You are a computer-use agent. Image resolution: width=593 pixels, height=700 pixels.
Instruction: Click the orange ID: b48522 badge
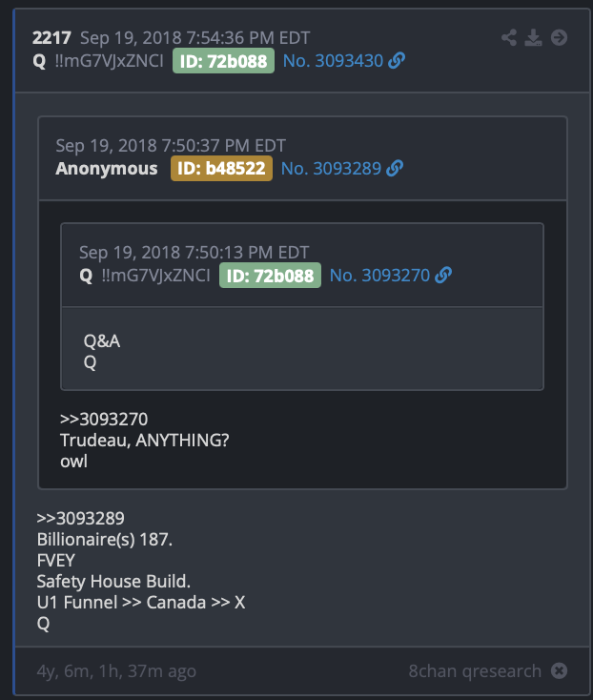click(221, 168)
